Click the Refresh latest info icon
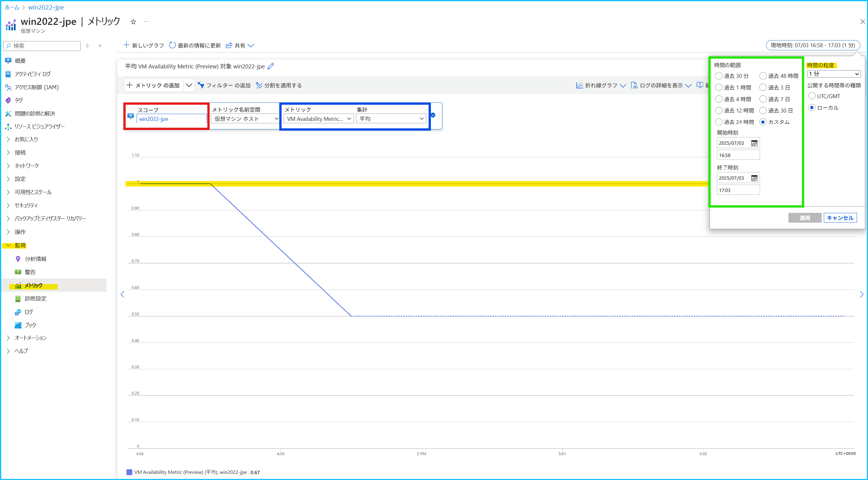The width and height of the screenshot is (868, 480). (x=172, y=45)
